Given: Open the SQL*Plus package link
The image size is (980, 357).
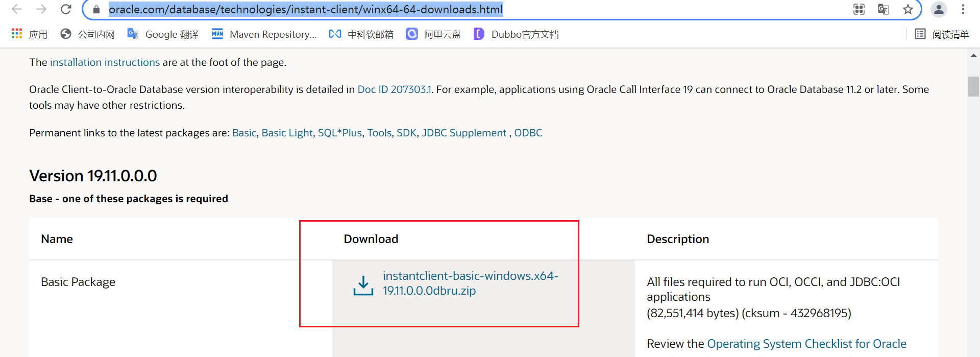Looking at the screenshot, I should click(x=340, y=133).
